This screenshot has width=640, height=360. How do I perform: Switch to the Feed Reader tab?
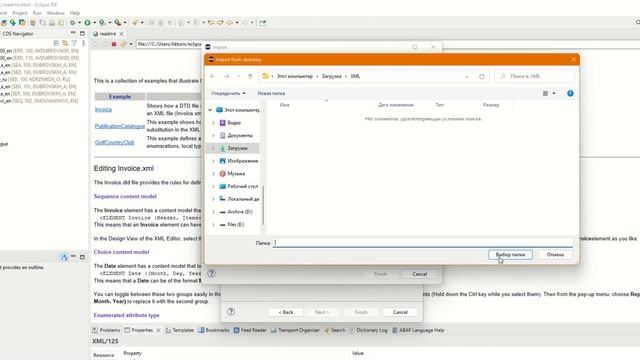250,330
